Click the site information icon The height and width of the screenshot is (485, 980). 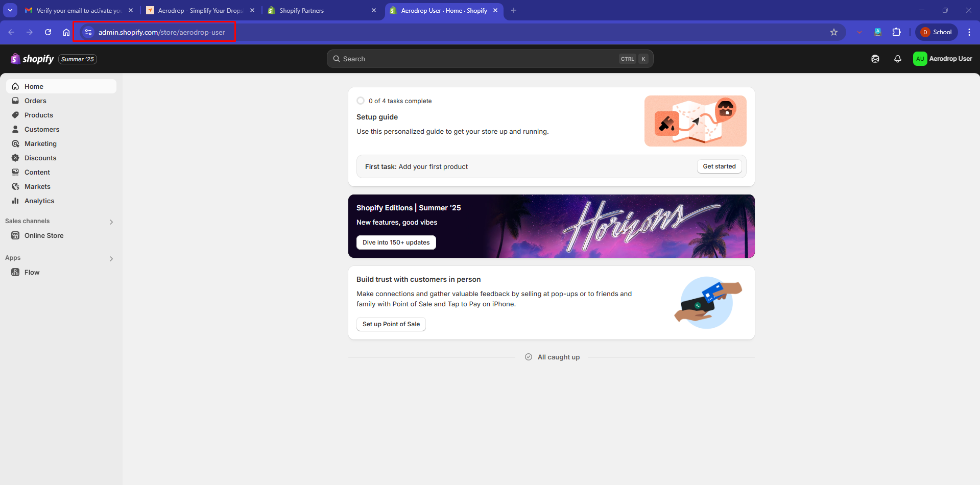(x=88, y=32)
